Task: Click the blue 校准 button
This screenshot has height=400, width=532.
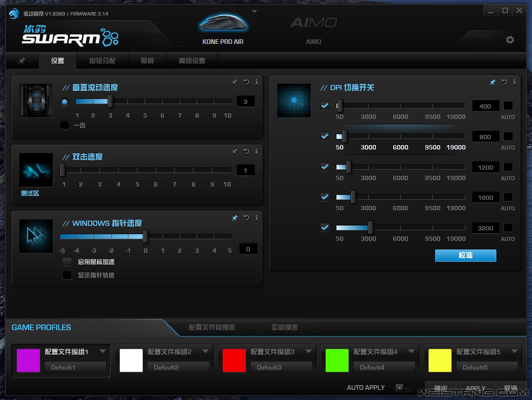Action: pos(465,255)
